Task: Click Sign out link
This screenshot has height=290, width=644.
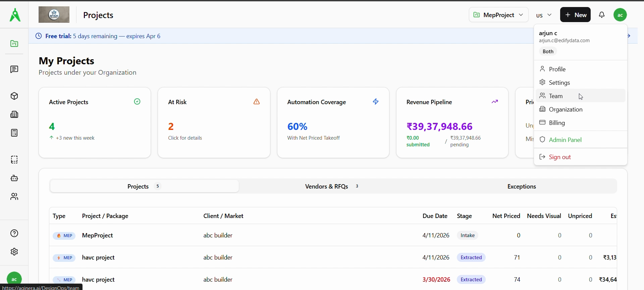Action: tap(559, 157)
